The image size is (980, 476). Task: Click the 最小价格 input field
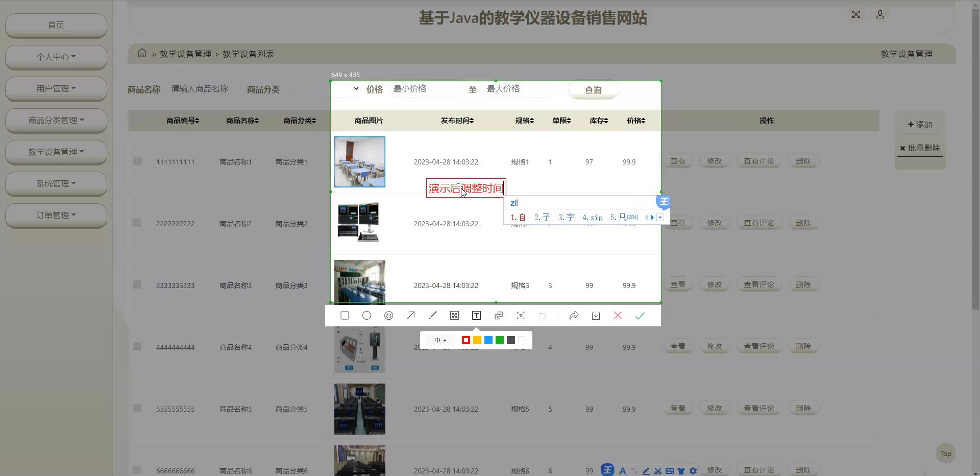coord(426,89)
